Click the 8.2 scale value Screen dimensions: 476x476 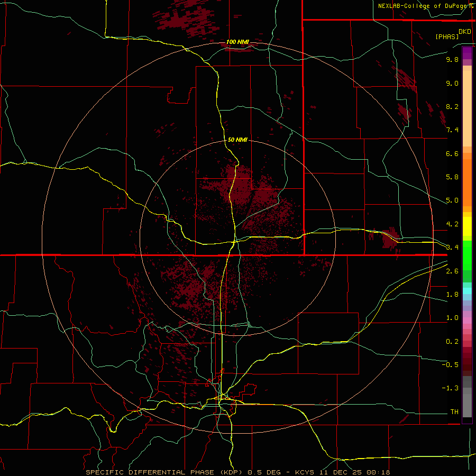click(x=452, y=106)
